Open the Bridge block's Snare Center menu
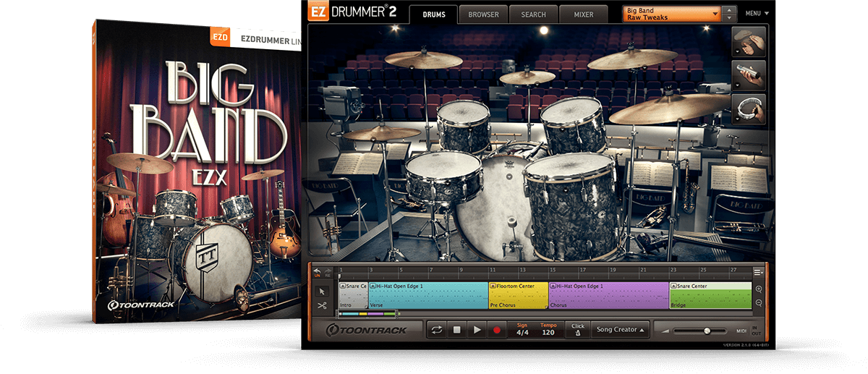Image resolution: width=868 pixels, height=374 pixels. tap(674, 286)
